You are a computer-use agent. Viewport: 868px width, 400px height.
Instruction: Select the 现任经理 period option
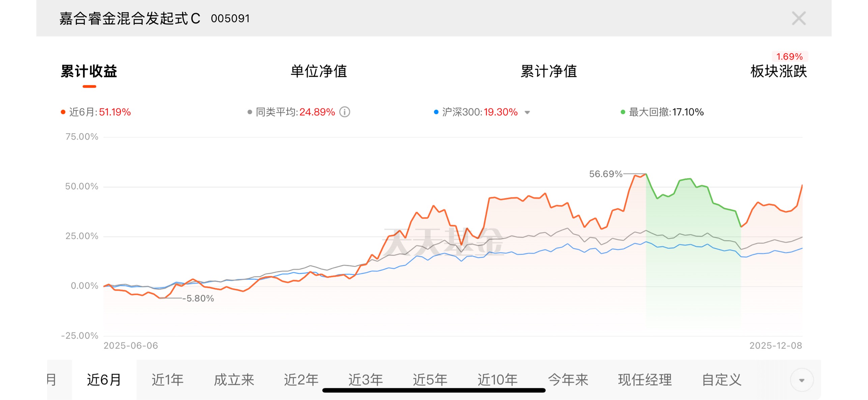click(645, 380)
